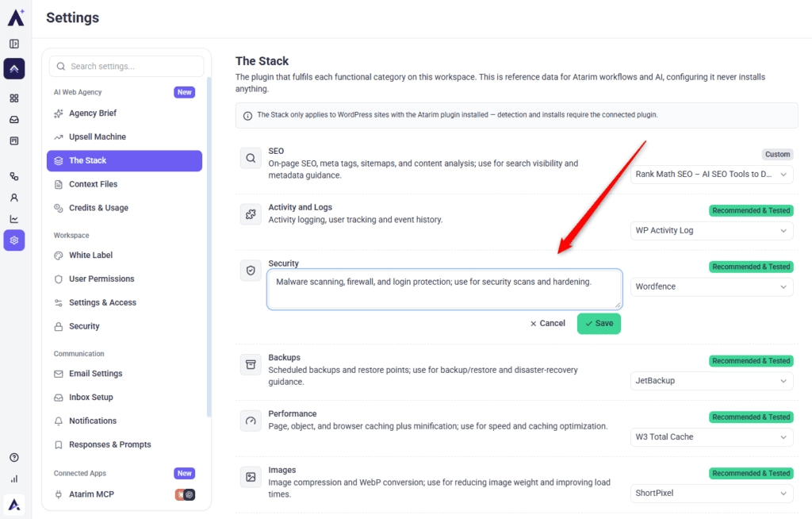Viewport: 812px width, 519px height.
Task: Click the highlighted chevron-up icon in left rail
Action: 14,68
